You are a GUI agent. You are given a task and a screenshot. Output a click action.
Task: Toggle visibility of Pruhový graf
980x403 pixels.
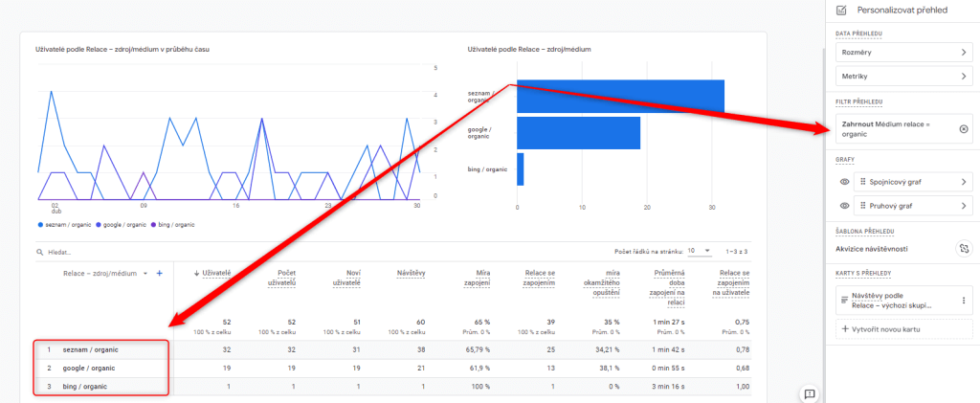click(x=844, y=206)
